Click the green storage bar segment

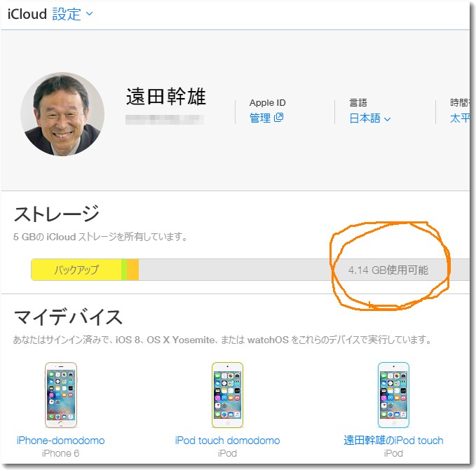coord(124,270)
